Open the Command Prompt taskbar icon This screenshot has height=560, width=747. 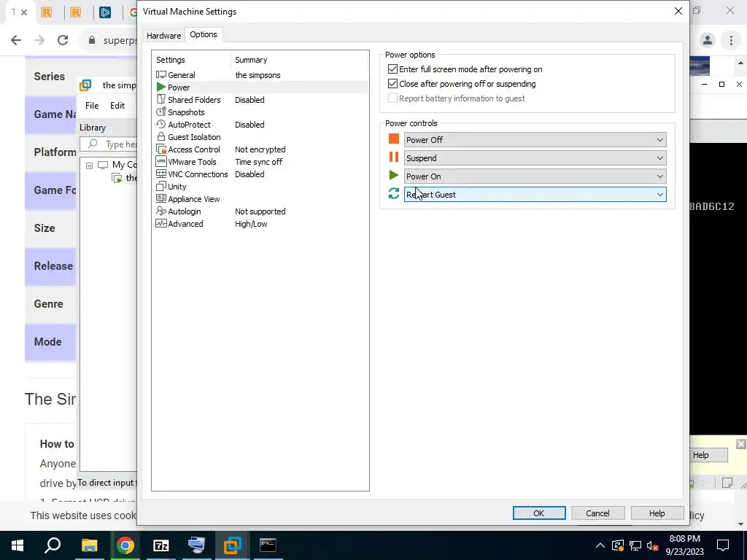coord(268,545)
